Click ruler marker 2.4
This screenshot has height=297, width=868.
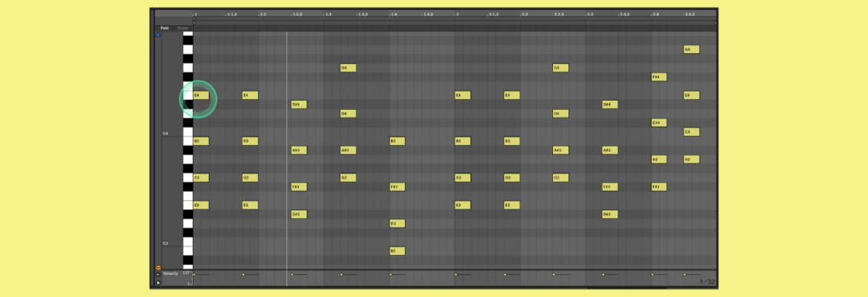pos(655,15)
